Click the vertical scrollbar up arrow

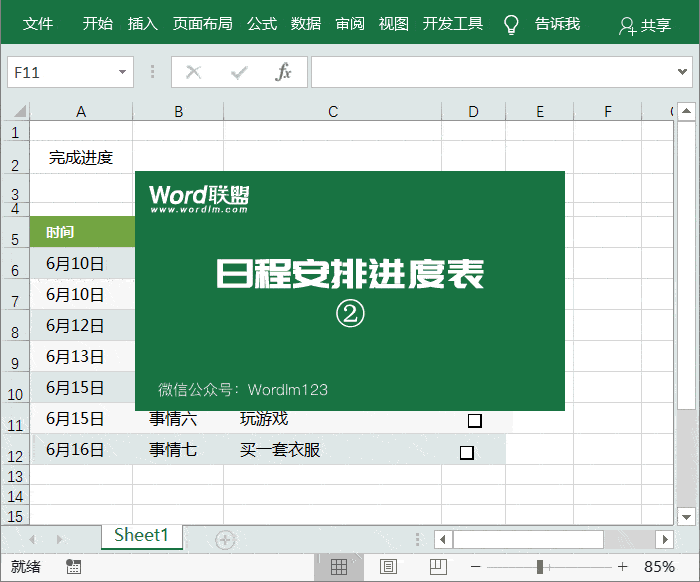[686, 111]
